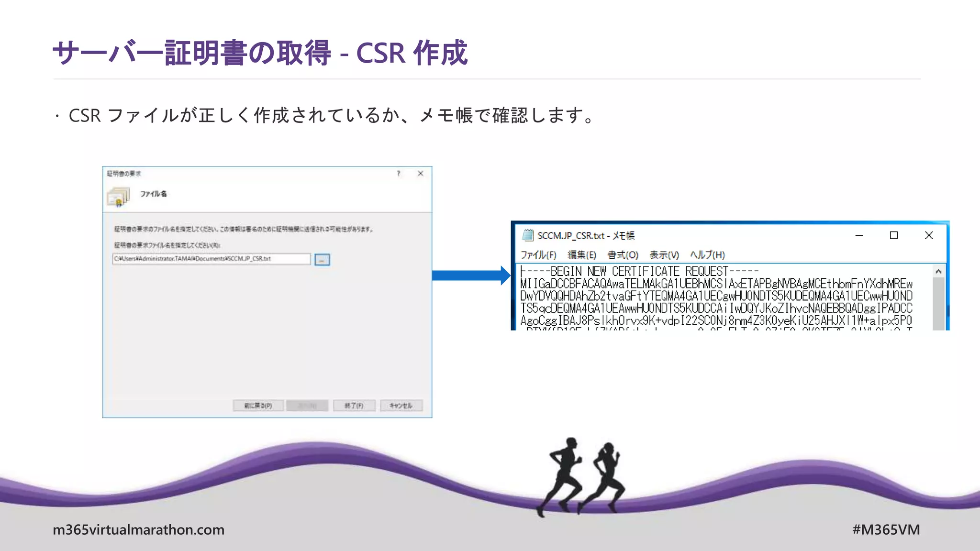Screen dimensions: 980x551
Task: Click the SCCM.JP_CSR.txt - メモ帳 window title
Action: pyautogui.click(x=586, y=235)
